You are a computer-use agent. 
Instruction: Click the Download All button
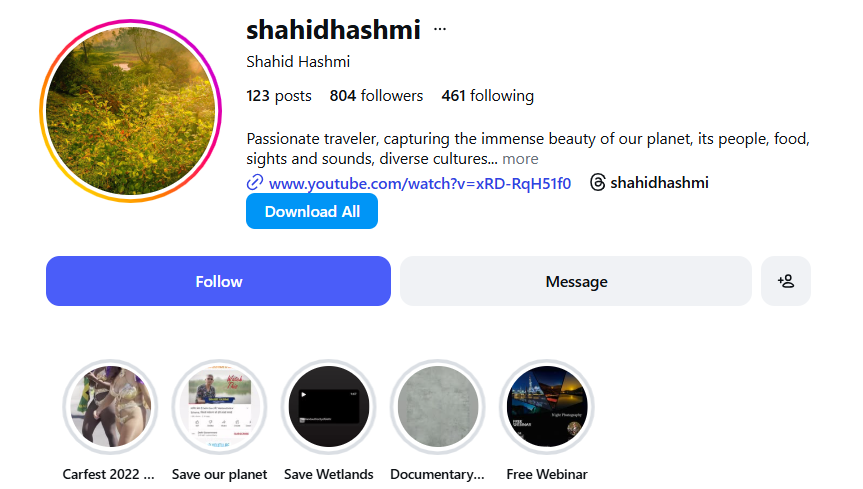click(312, 211)
